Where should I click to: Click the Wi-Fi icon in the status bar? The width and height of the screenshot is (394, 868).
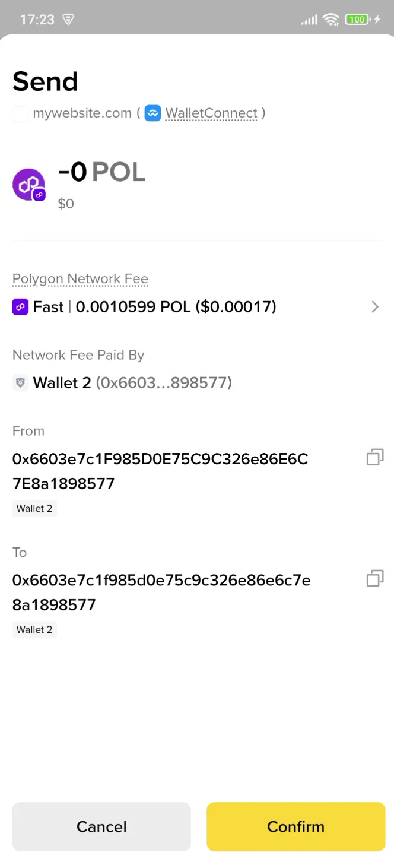[331, 19]
